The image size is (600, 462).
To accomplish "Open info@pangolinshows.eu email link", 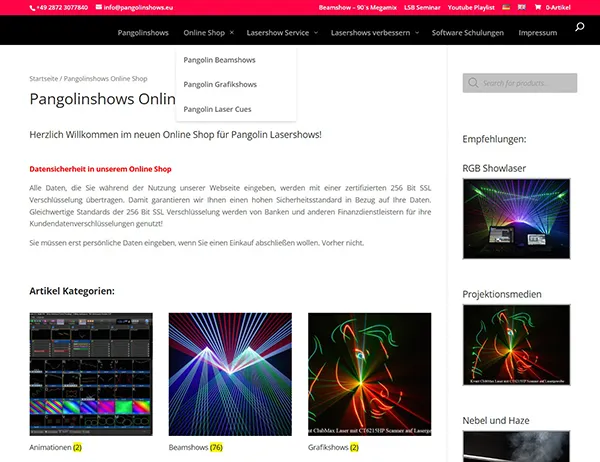I will pos(138,7).
